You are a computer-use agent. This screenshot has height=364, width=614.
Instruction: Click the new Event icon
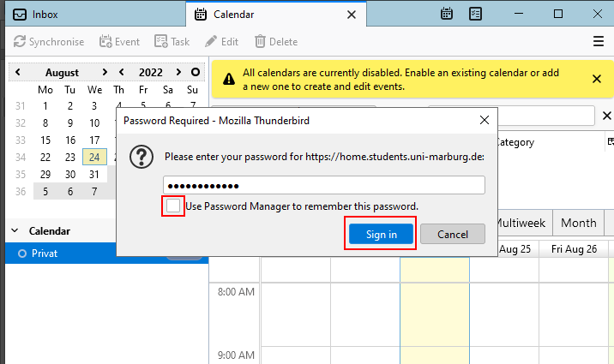106,41
